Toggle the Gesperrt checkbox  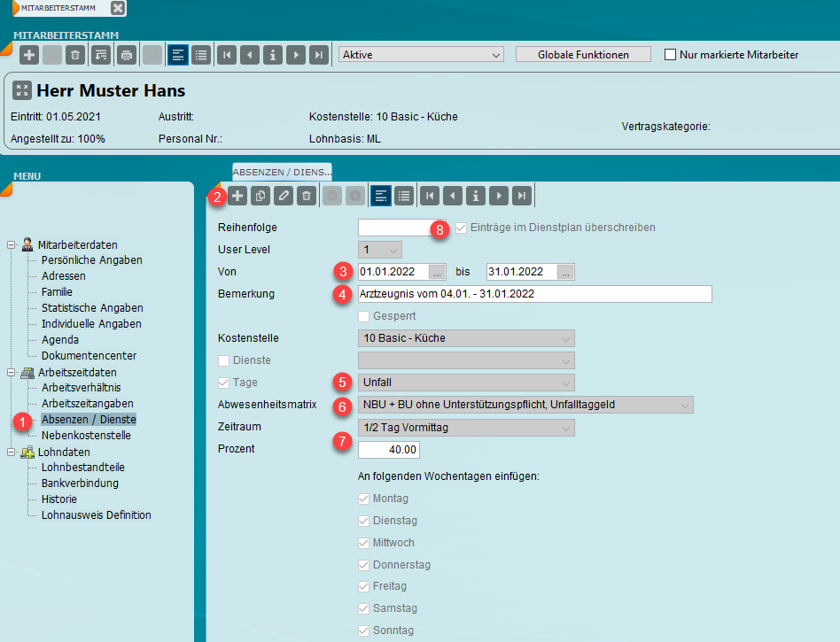363,316
